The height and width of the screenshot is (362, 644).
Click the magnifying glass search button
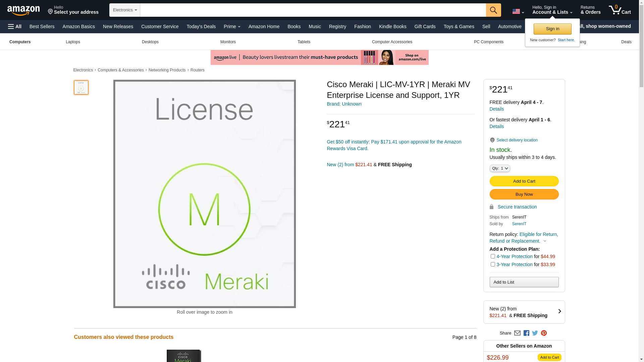[x=493, y=10]
